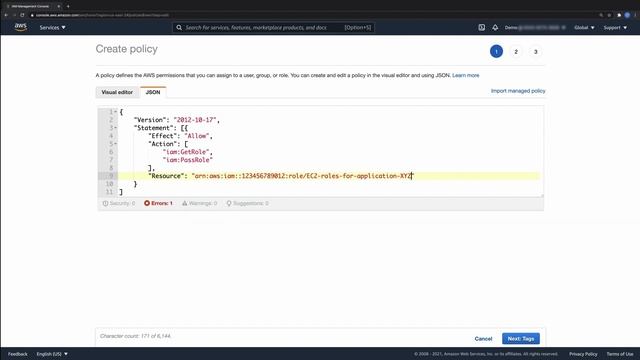Go to step 1 indicator
The width and height of the screenshot is (640, 360).
[496, 51]
